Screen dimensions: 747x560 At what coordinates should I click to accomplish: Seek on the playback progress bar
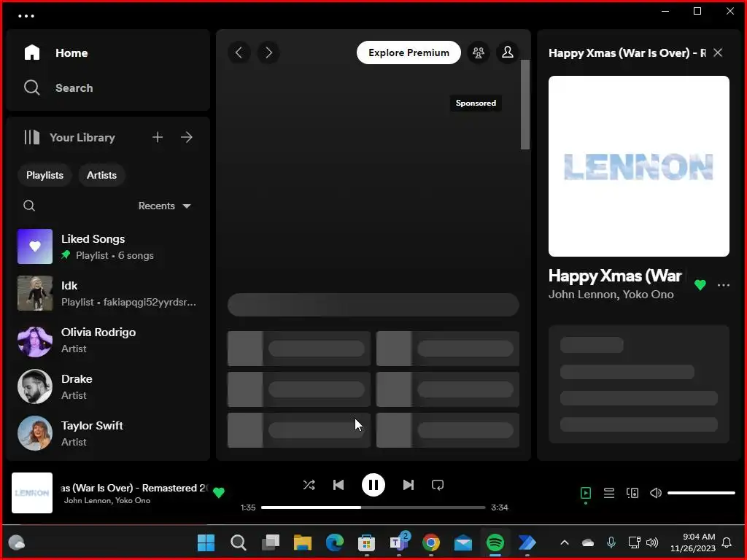[x=373, y=507]
